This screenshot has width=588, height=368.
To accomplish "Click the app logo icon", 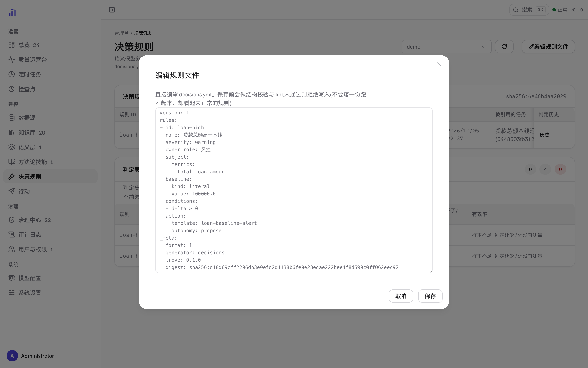I will pos(12,12).
